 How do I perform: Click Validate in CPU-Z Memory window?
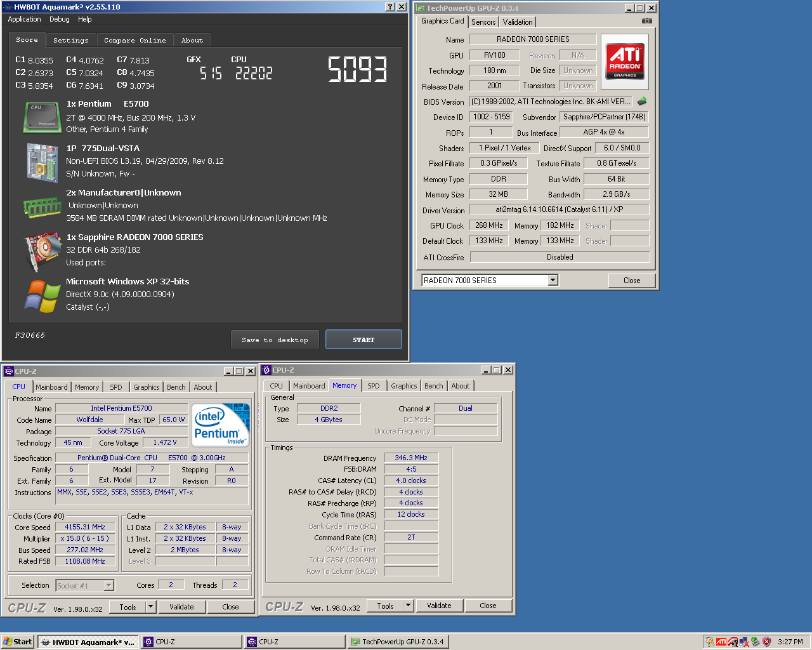pyautogui.click(x=439, y=606)
